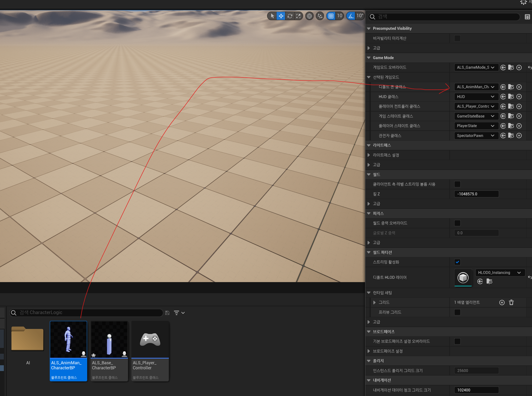Toggle 월드 중력 오버라이드 checkbox
Image resolution: width=532 pixels, height=396 pixels.
(x=457, y=223)
